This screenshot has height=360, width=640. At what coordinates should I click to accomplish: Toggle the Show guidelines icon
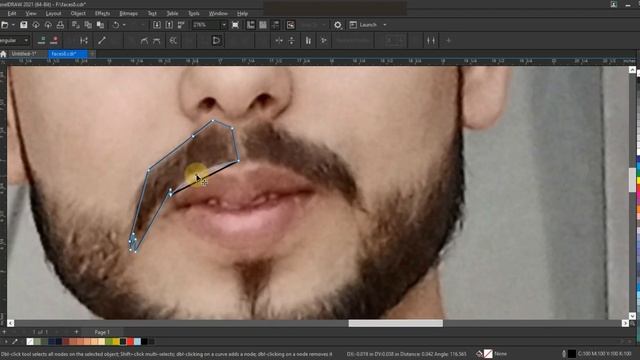[x=276, y=25]
